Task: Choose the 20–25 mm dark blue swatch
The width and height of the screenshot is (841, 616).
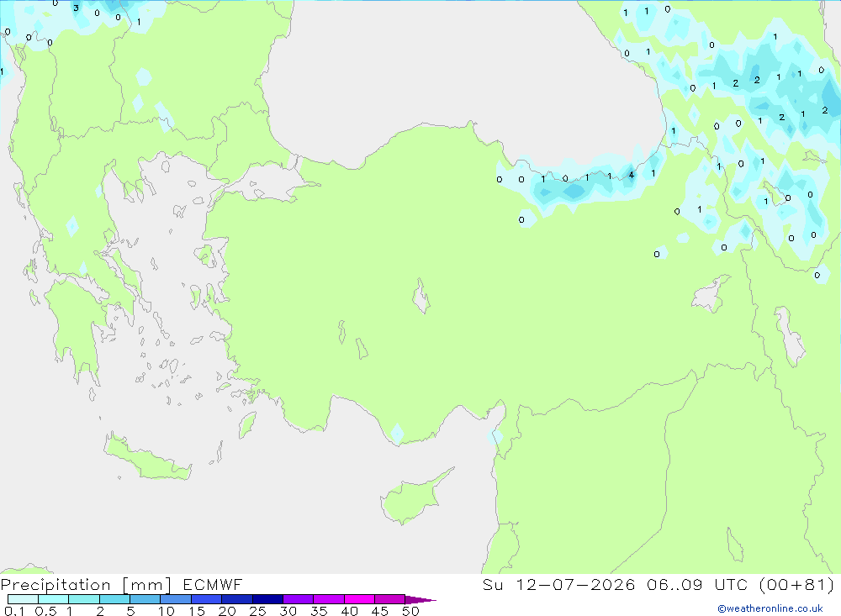Action: [237, 599]
